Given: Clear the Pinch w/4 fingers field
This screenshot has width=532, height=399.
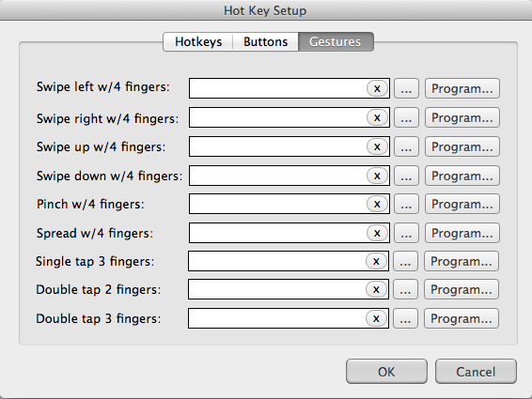Looking at the screenshot, I should point(377,204).
